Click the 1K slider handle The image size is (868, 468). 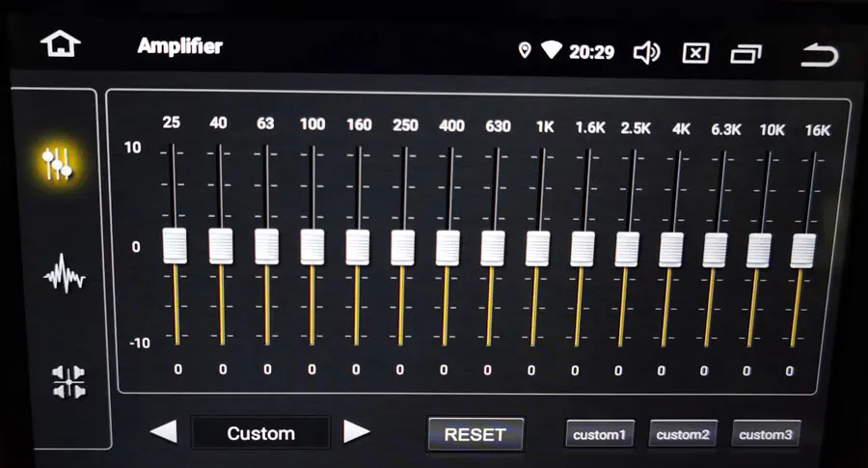point(537,249)
